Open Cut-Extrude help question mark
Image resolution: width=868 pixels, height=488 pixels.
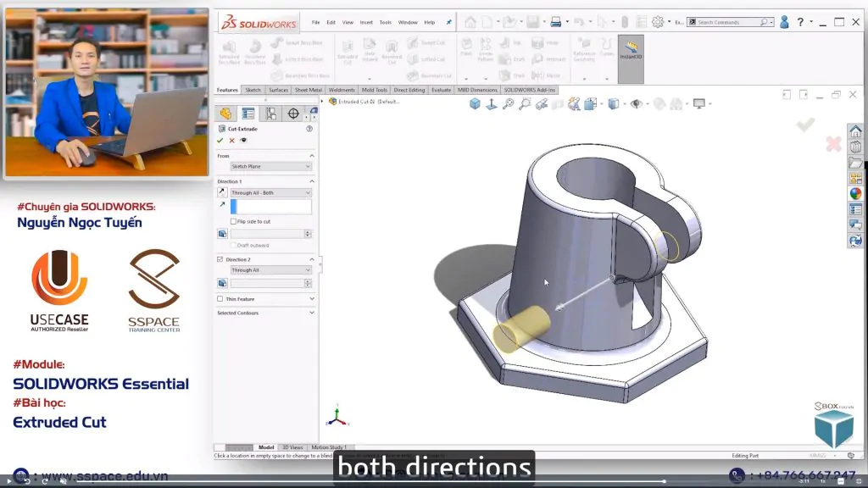point(309,129)
